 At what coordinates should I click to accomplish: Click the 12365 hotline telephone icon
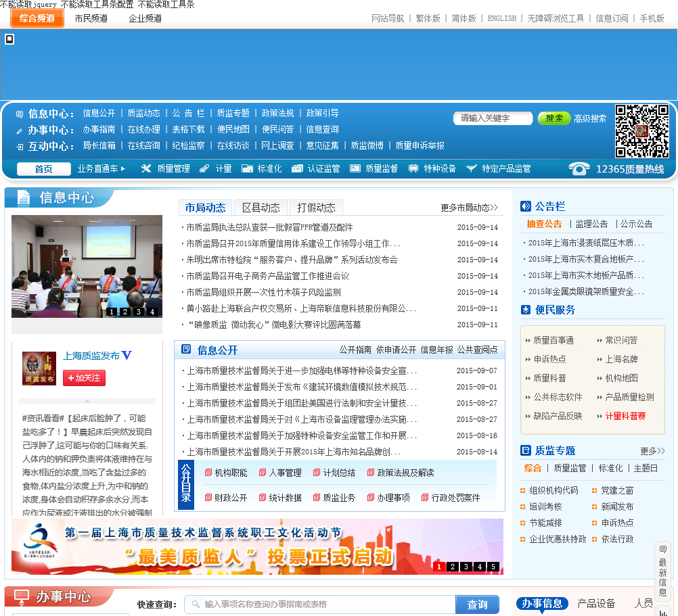coord(579,169)
